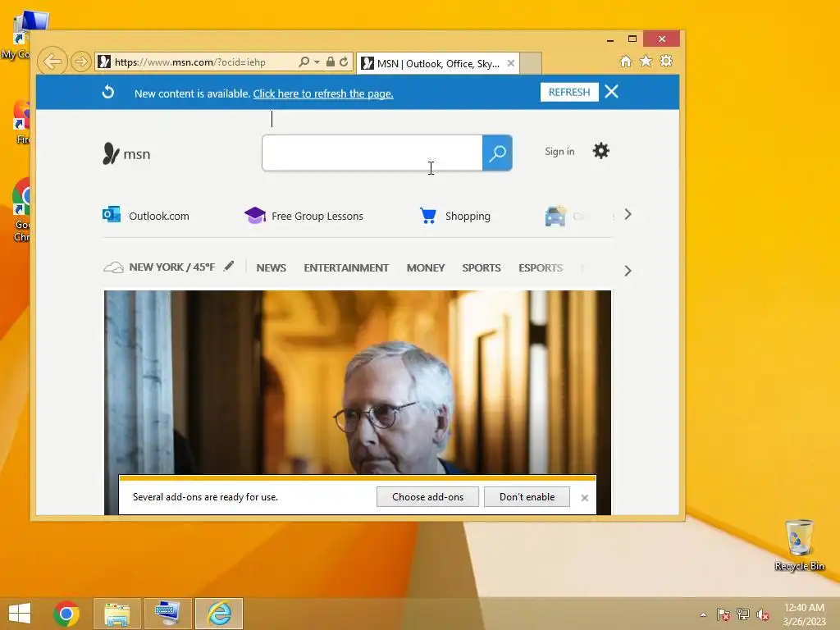Open Internet Explorer tools gear
The image size is (840, 630).
coord(666,61)
